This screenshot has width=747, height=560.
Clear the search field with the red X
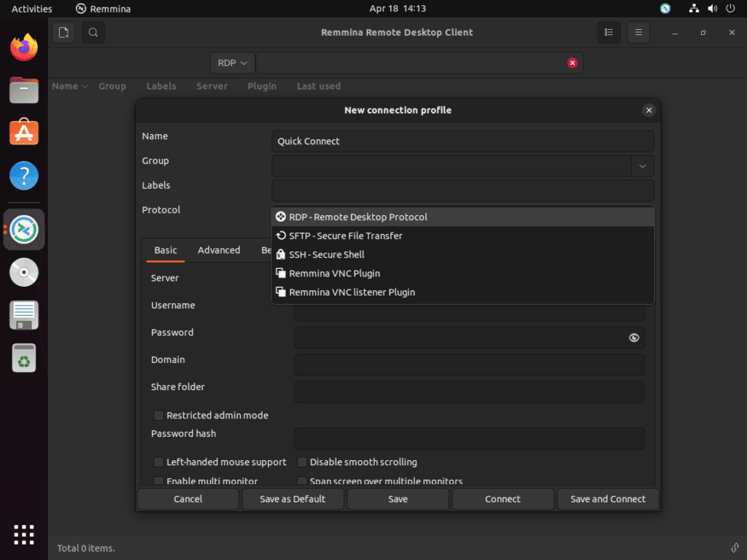(x=573, y=63)
